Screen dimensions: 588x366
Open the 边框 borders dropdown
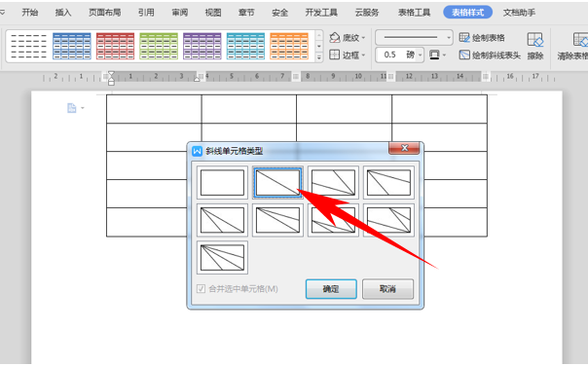click(348, 55)
